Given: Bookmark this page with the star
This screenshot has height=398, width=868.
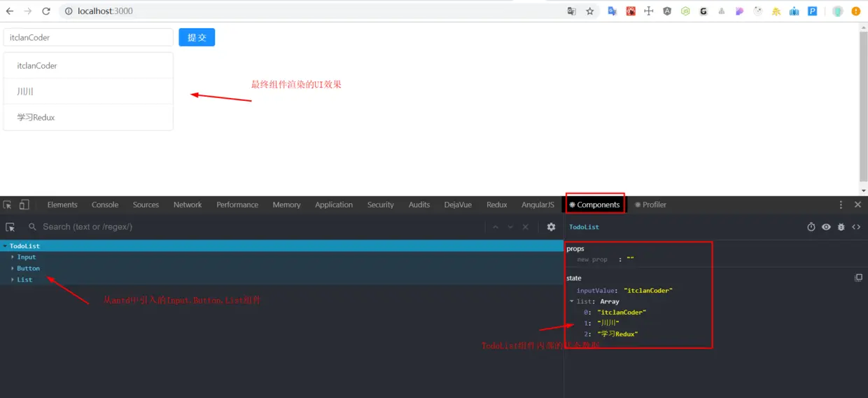Looking at the screenshot, I should point(590,11).
